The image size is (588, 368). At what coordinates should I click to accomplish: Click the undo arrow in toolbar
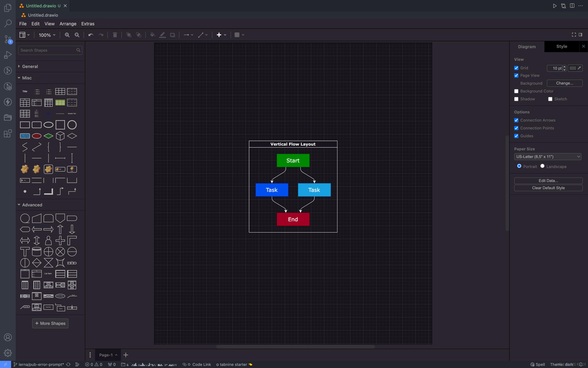pos(91,35)
